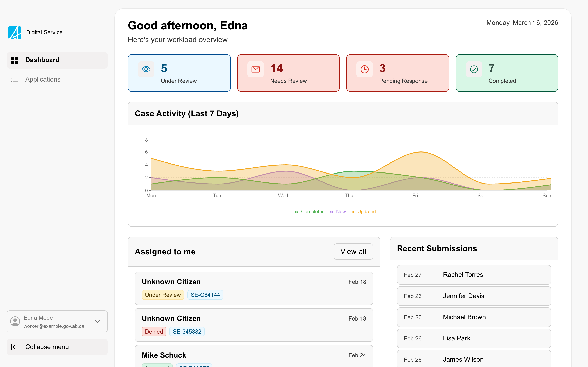Image resolution: width=588 pixels, height=367 pixels.
Task: Toggle the New series in chart legend
Action: tap(337, 212)
